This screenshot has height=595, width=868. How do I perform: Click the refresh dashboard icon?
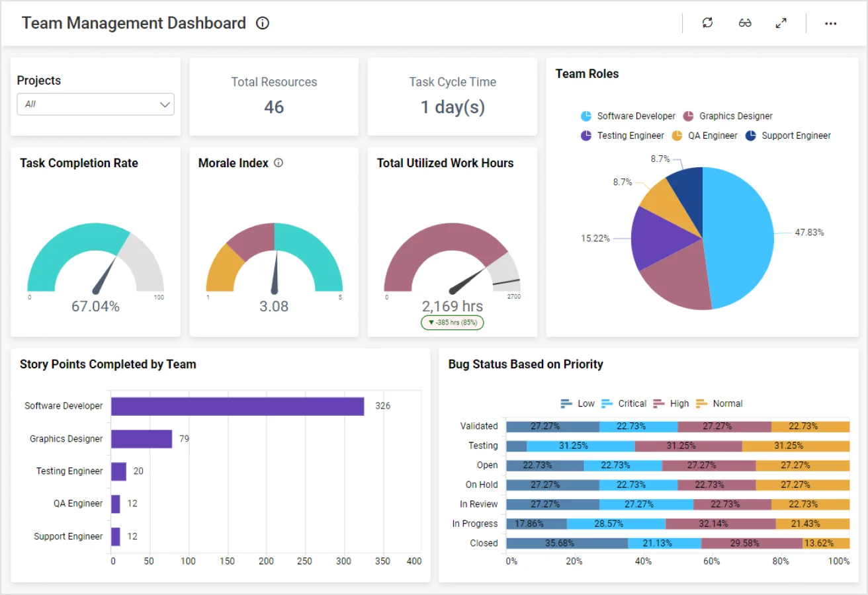pos(707,23)
